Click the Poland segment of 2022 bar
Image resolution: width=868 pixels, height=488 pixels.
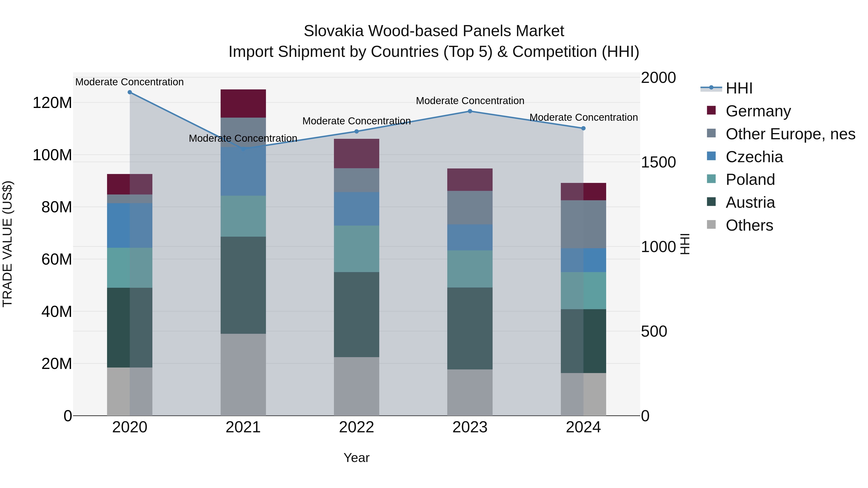[357, 249]
